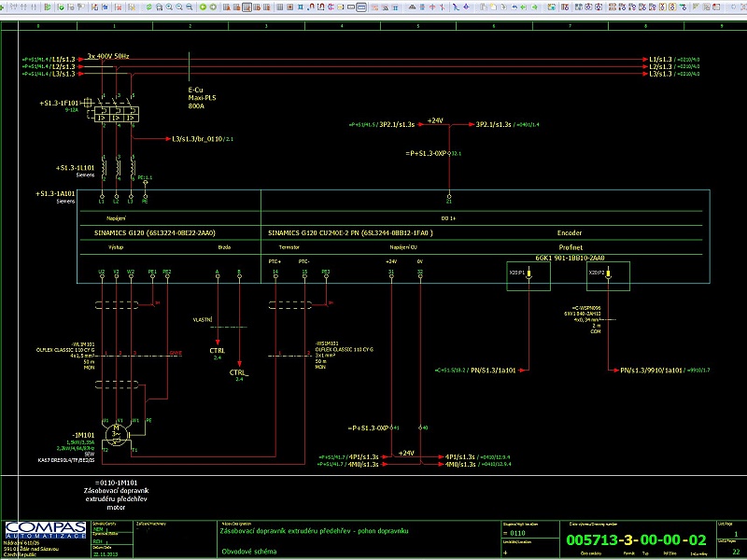Click the green checkmark document icon
The width and height of the screenshot is (747, 560).
62,7
